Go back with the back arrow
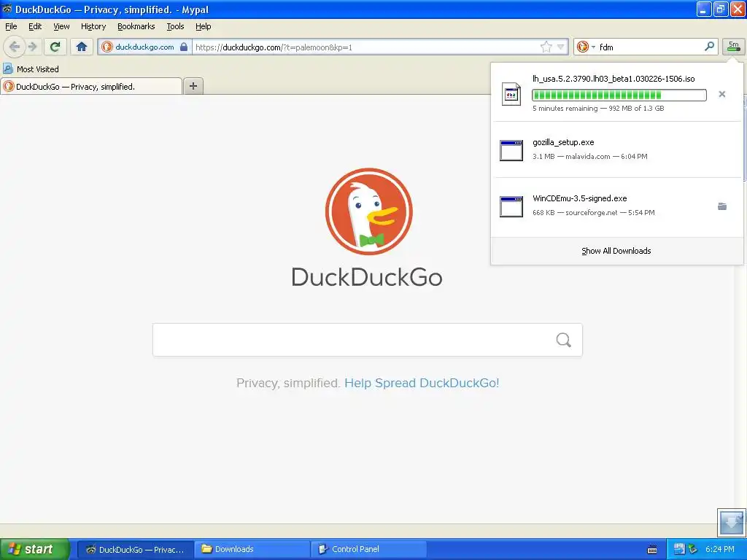The width and height of the screenshot is (747, 560). point(15,47)
